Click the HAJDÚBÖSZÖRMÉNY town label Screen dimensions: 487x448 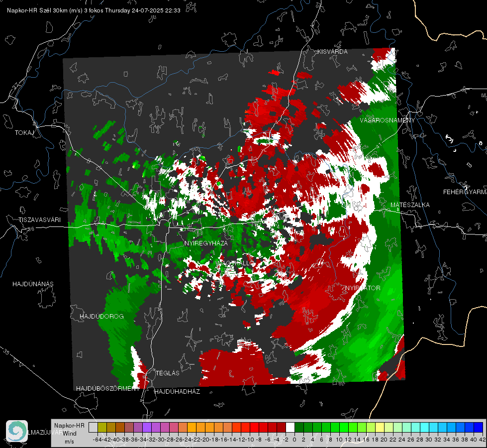coord(108,389)
